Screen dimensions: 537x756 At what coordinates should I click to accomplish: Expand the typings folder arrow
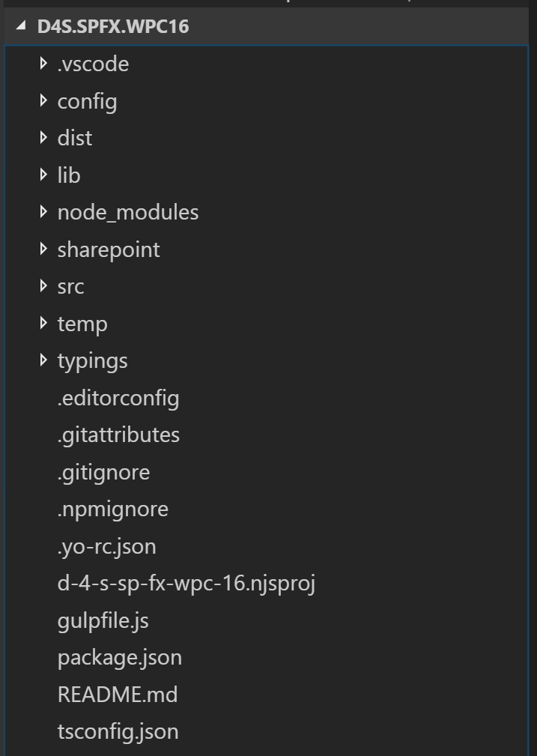(43, 360)
